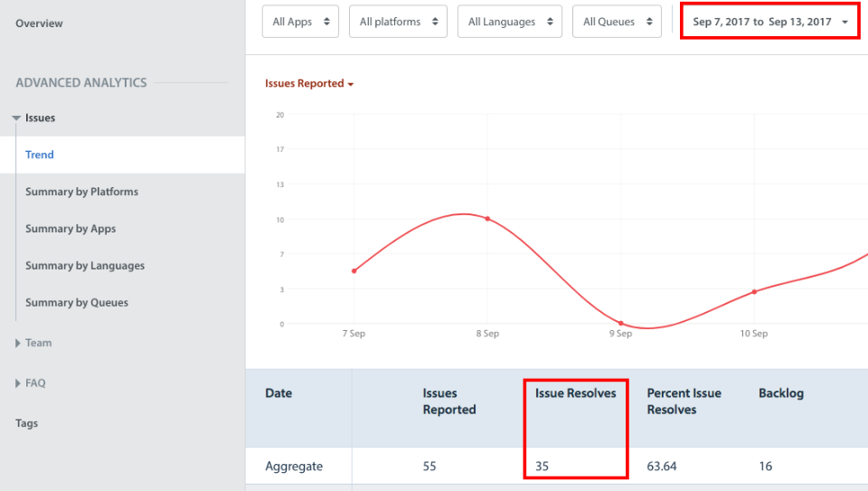Open Summary by Queues
Image resolution: width=868 pixels, height=491 pixels.
pyautogui.click(x=76, y=303)
